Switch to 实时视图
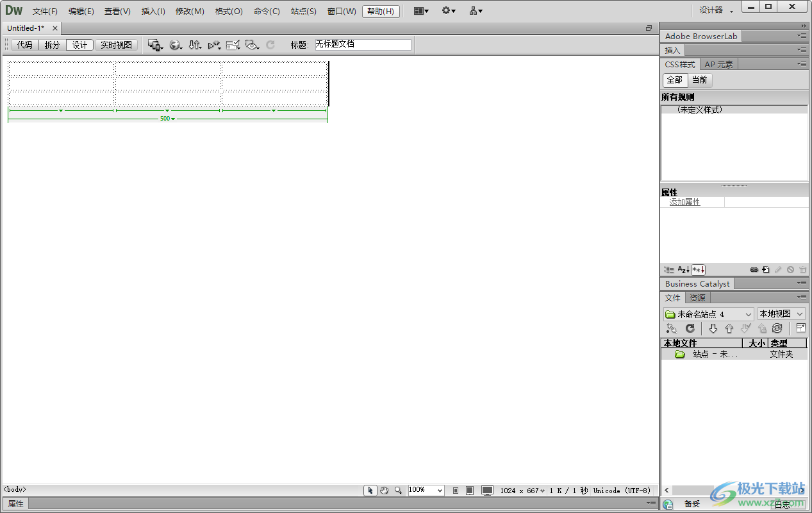This screenshot has height=513, width=812. (116, 45)
